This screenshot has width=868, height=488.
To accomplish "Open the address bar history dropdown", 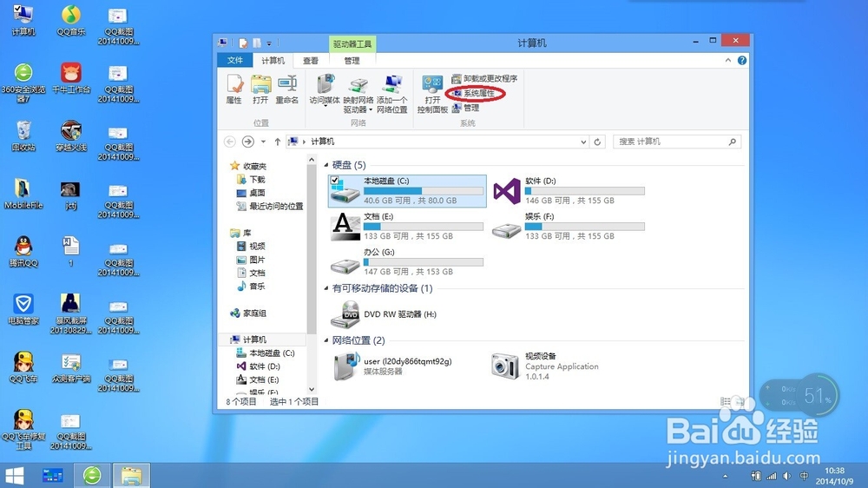I will click(583, 142).
